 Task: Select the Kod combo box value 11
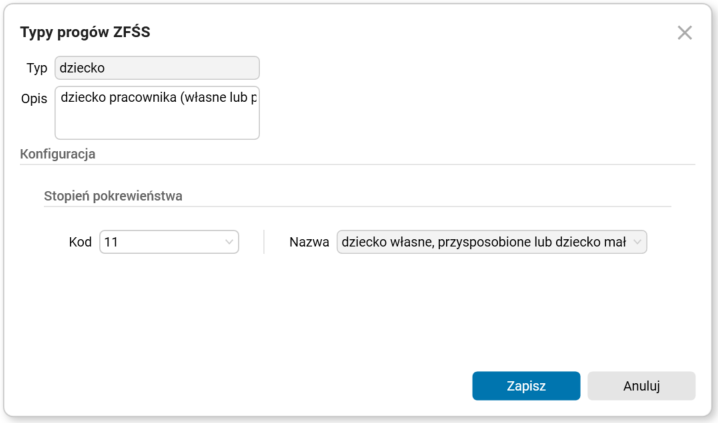point(158,242)
